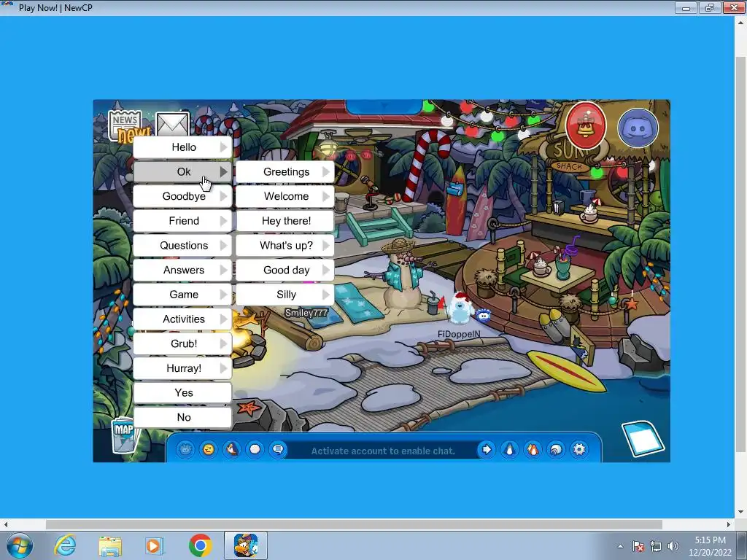Expand the Ok chat submenu
Viewport: 747px width, 560px height.
point(182,172)
